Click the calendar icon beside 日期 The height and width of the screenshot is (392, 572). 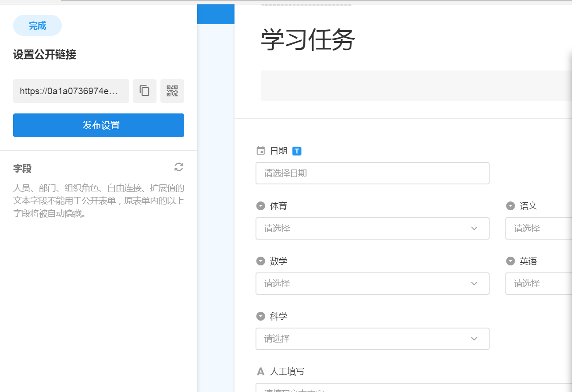261,151
